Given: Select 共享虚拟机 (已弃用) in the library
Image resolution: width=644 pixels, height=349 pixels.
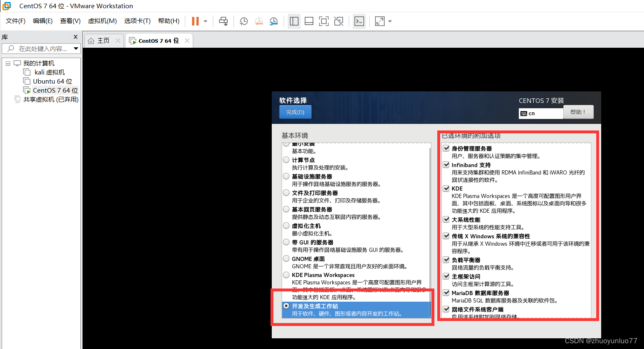Looking at the screenshot, I should click(51, 100).
